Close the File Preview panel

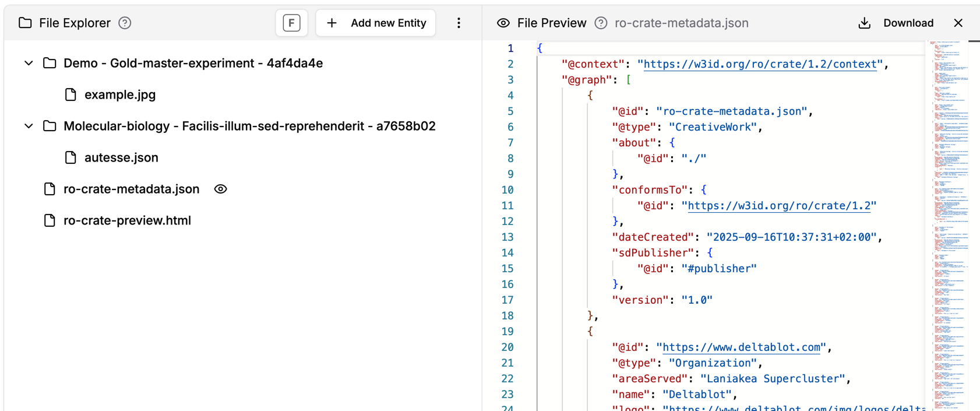[958, 23]
